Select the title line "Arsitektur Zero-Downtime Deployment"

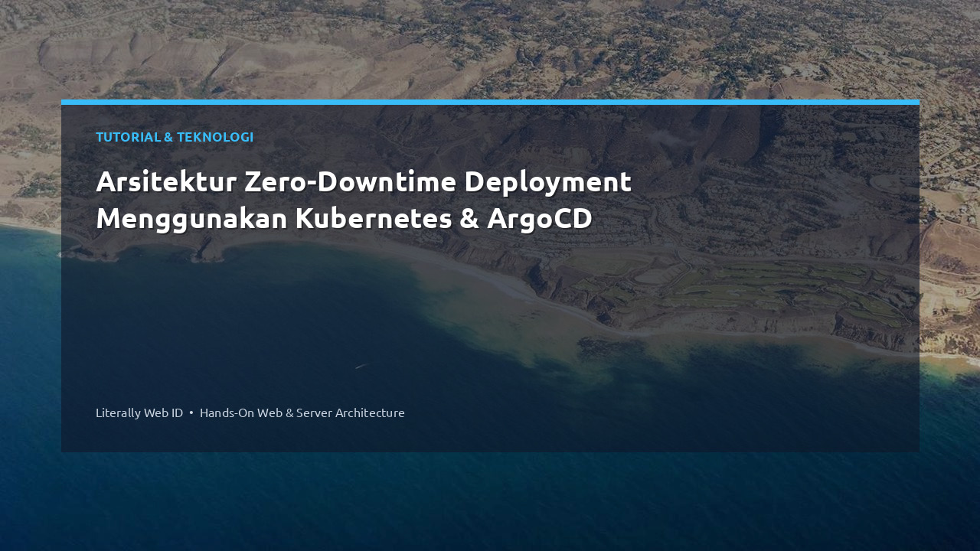point(364,182)
